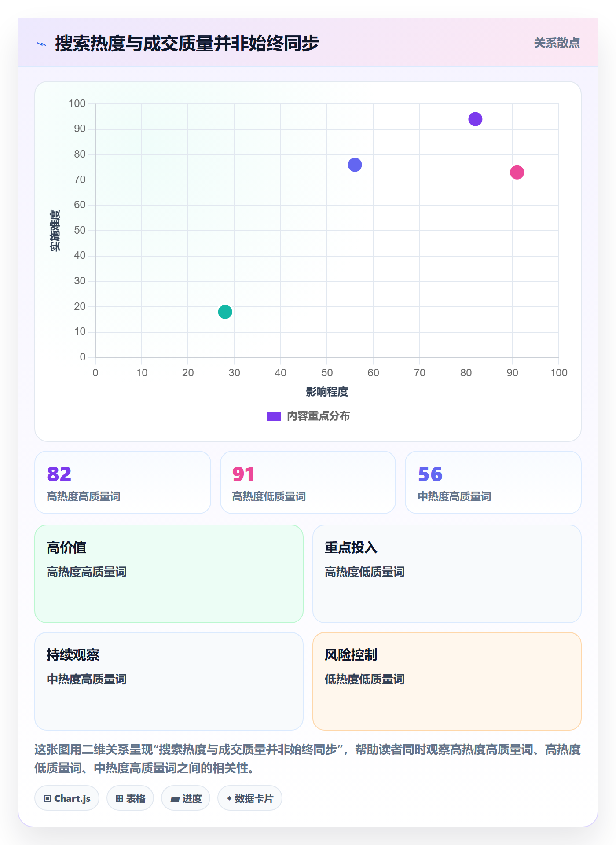Click the diamond icon in 数据卡片 chip
The height and width of the screenshot is (845, 616).
[229, 798]
